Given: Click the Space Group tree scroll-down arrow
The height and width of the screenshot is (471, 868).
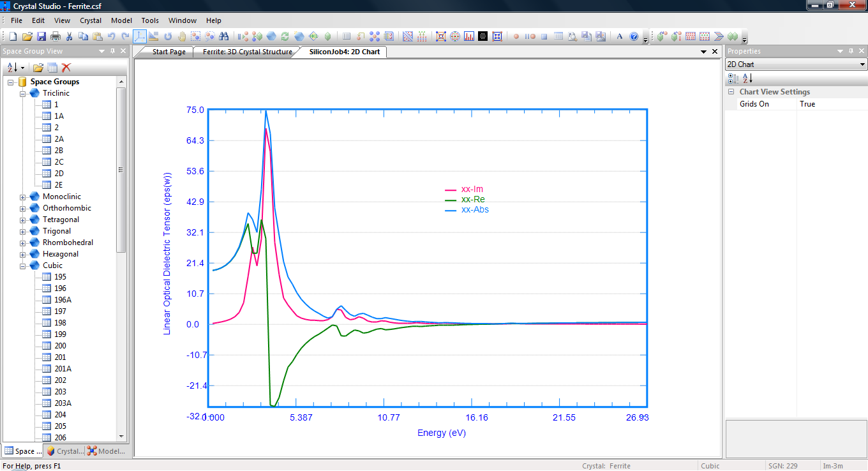Looking at the screenshot, I should point(121,437).
